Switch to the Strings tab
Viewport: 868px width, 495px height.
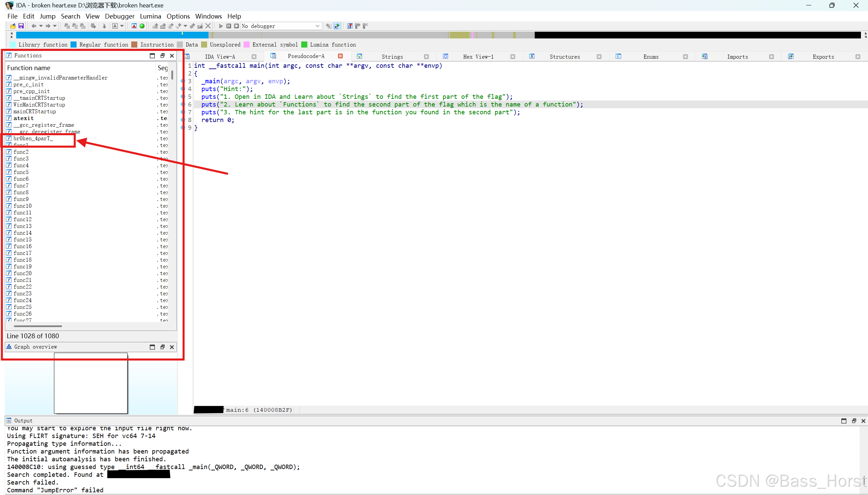(392, 56)
